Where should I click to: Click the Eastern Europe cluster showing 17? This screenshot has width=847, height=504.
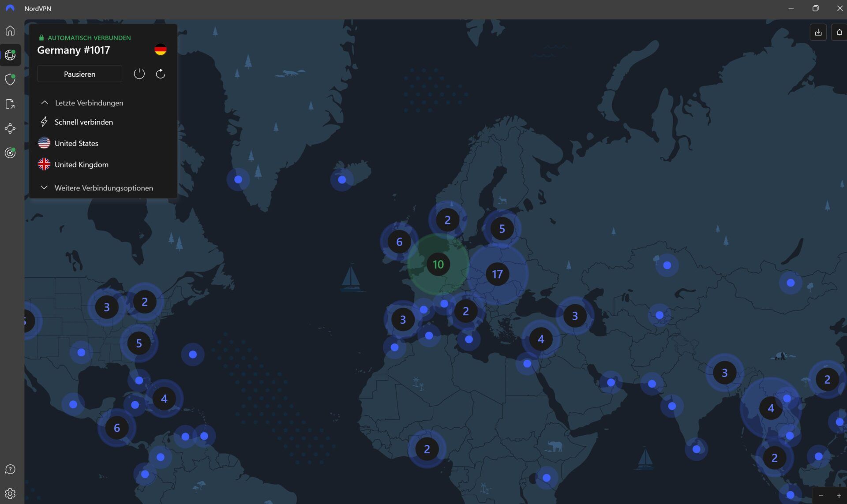(x=497, y=274)
